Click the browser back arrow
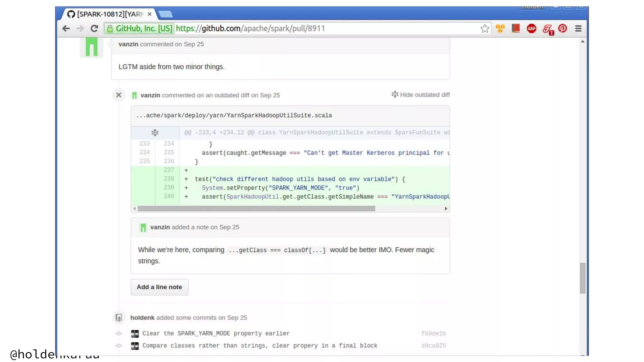 (x=66, y=29)
